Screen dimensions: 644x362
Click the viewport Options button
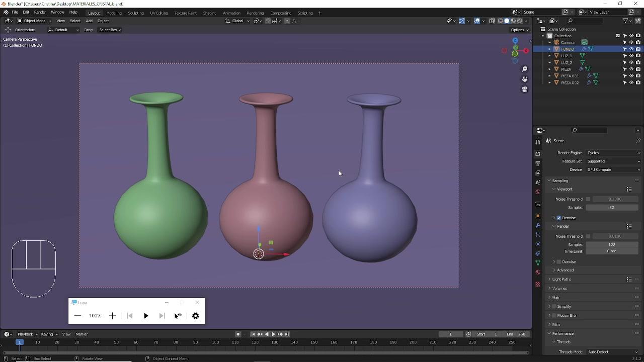519,30
